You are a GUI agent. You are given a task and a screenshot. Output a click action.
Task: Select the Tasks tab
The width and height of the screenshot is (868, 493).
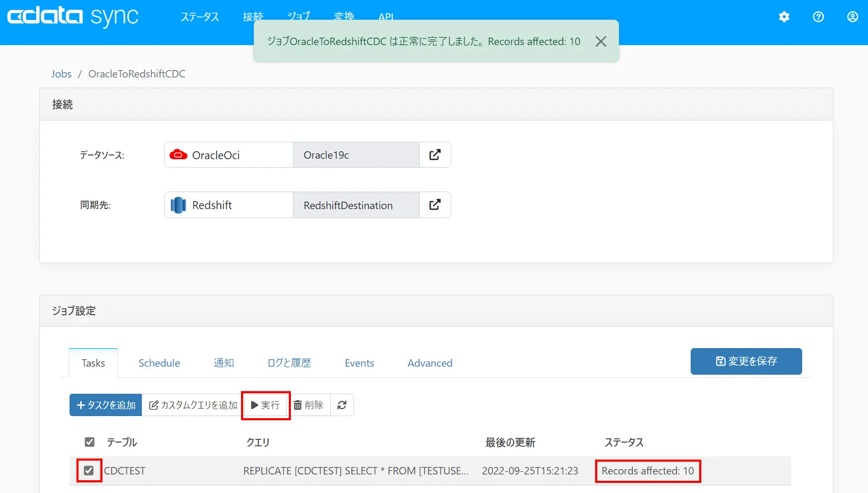coord(93,363)
